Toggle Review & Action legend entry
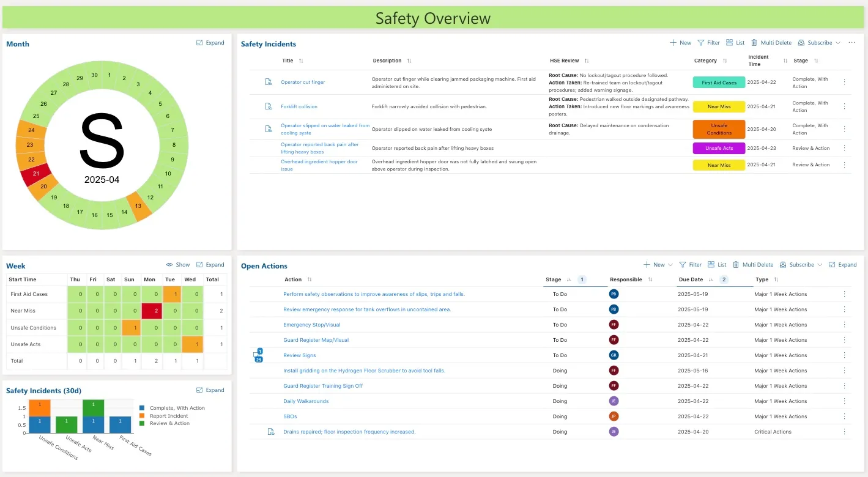 click(165, 423)
